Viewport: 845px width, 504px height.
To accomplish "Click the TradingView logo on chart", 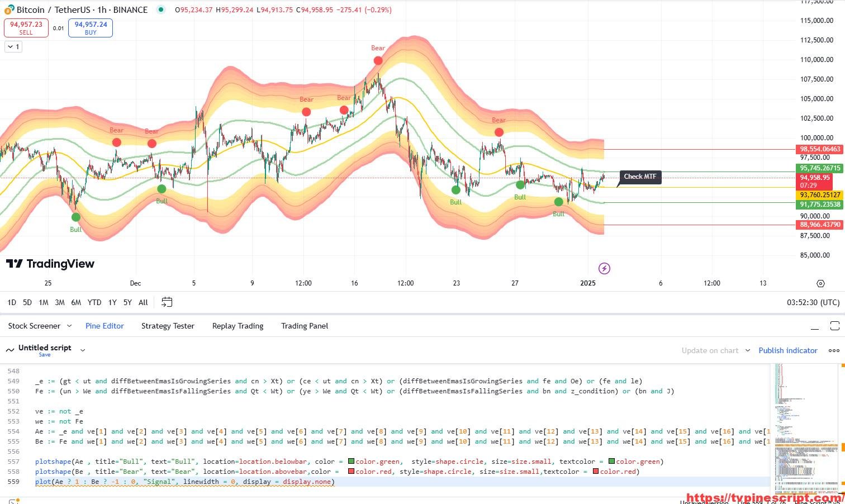I will pos(50,264).
